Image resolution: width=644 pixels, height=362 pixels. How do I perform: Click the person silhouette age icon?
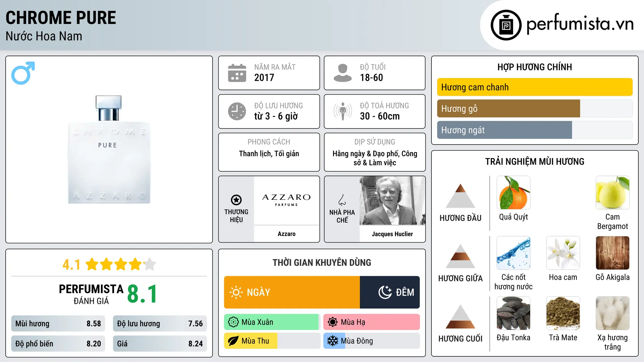click(x=342, y=73)
